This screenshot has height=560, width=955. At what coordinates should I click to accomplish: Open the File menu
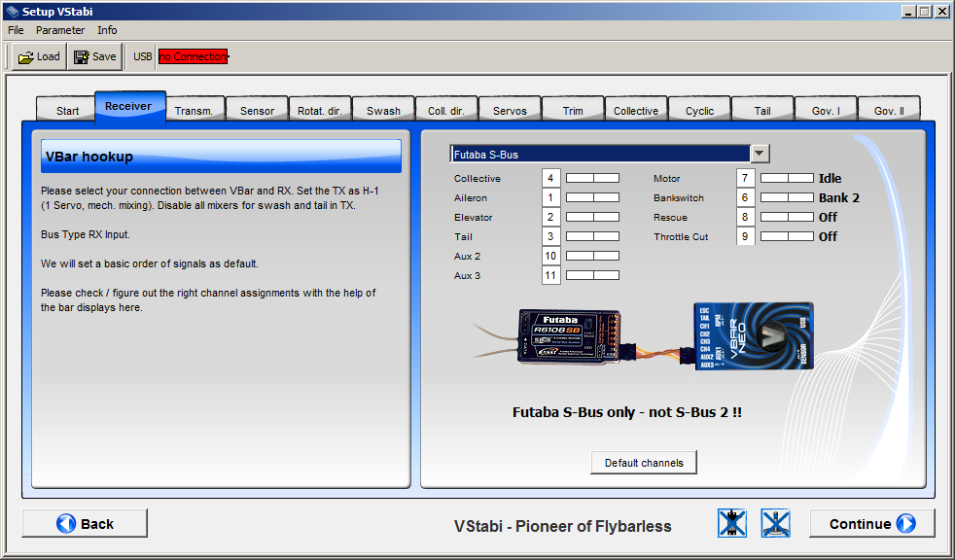click(x=16, y=30)
